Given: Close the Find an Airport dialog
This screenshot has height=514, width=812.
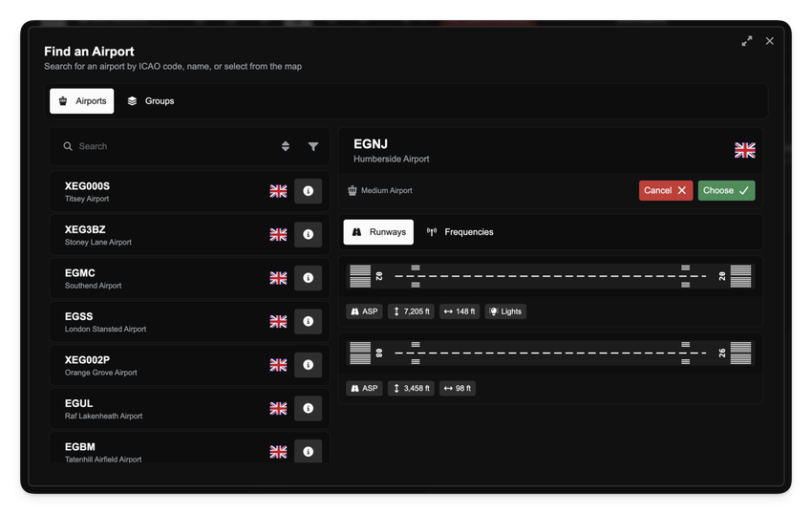Looking at the screenshot, I should (x=770, y=41).
